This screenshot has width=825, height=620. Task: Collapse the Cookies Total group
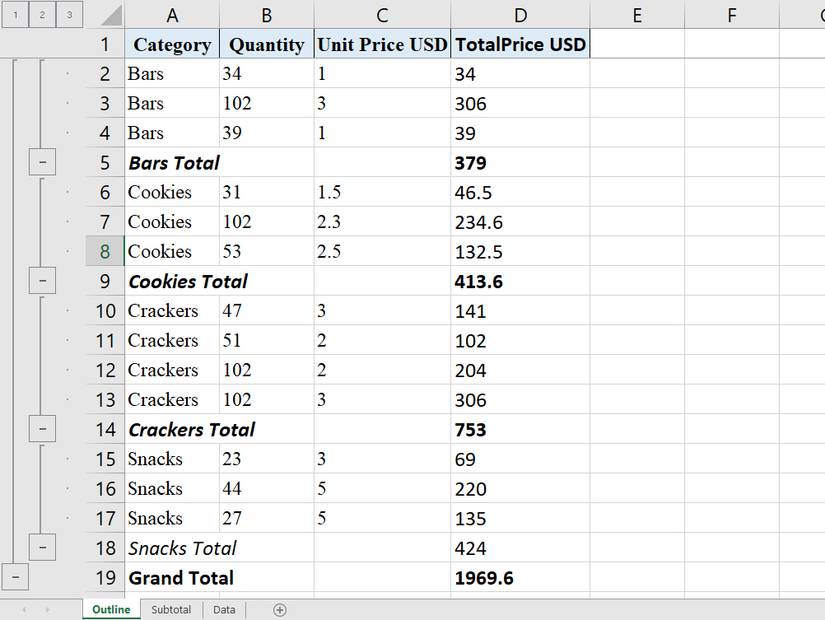tap(42, 281)
